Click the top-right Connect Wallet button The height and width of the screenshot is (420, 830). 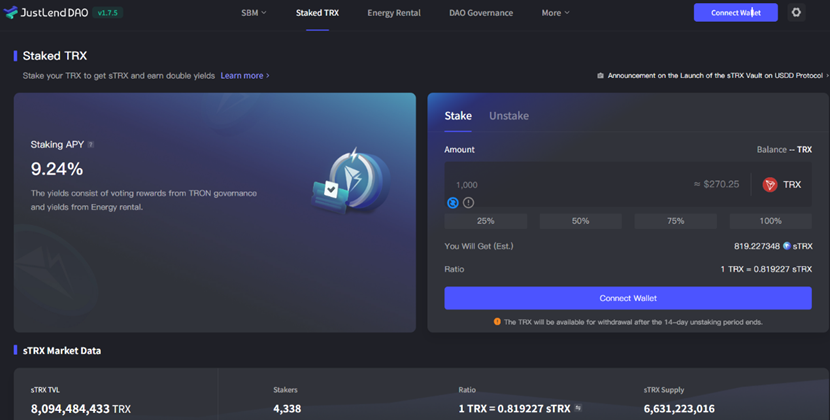click(x=735, y=13)
